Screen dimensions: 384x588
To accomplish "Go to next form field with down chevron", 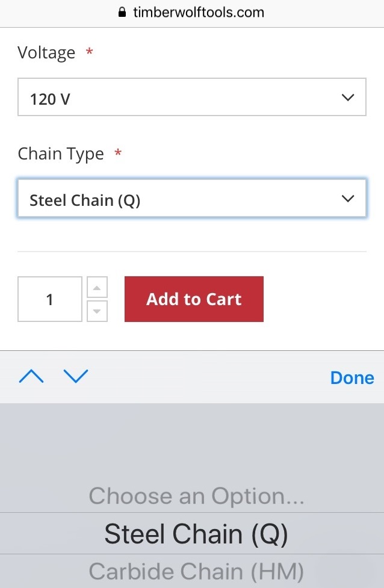I will pos(76,377).
